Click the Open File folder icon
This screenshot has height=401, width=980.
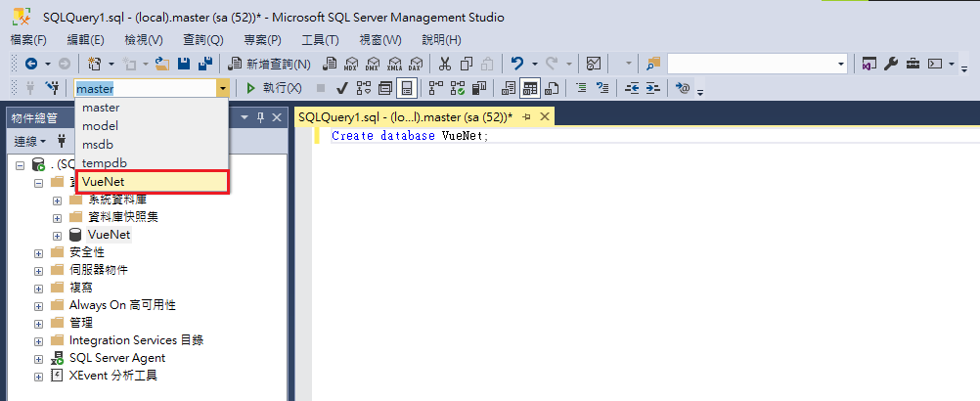click(x=162, y=64)
